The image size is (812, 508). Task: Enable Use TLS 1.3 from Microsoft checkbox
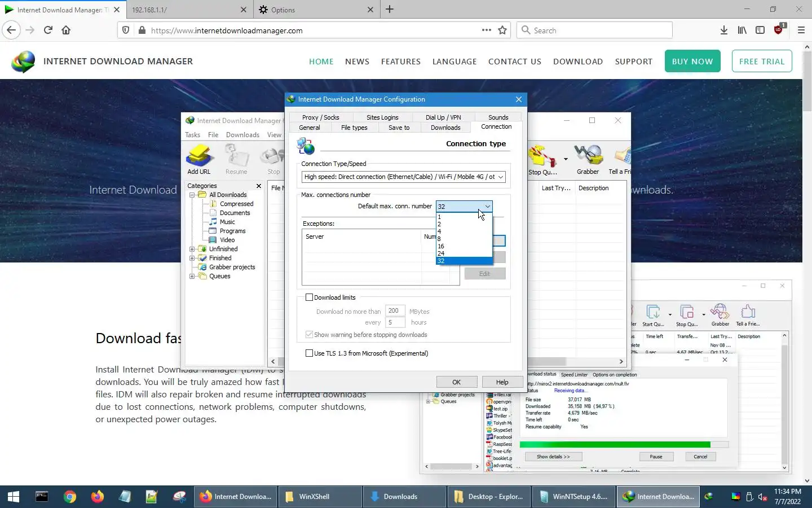tap(309, 353)
